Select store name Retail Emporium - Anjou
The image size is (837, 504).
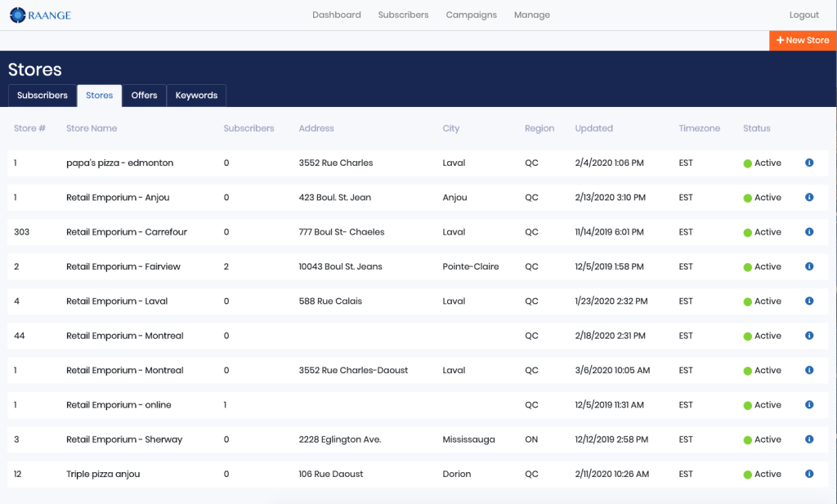(x=118, y=198)
